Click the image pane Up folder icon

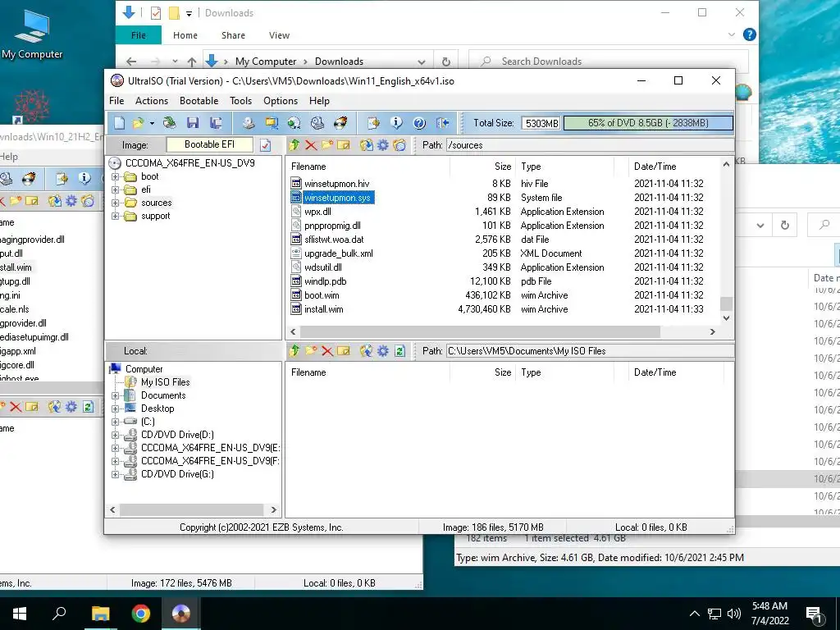pyautogui.click(x=294, y=144)
